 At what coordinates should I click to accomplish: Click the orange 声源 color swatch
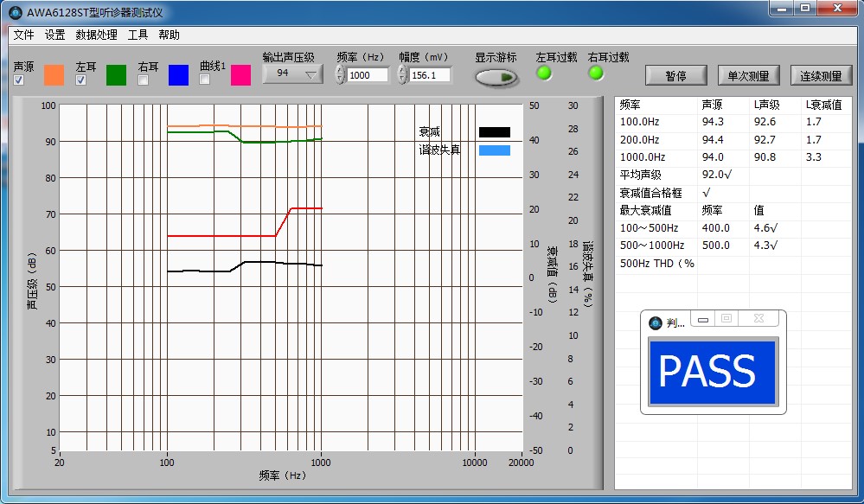pos(54,75)
